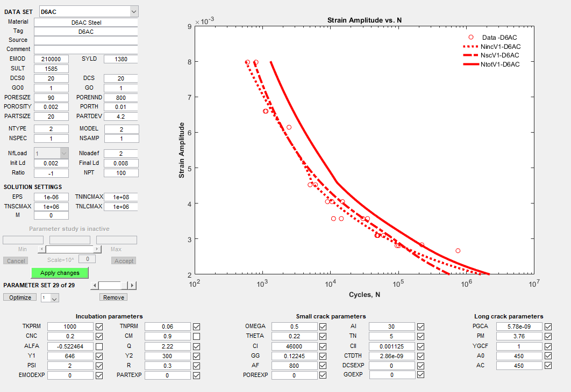Click the Optimize button
Screen dimensions: 571x392
pos(20,297)
